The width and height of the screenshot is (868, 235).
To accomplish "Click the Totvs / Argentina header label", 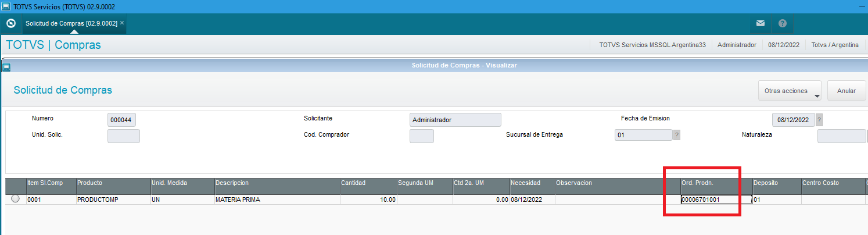I will (835, 45).
